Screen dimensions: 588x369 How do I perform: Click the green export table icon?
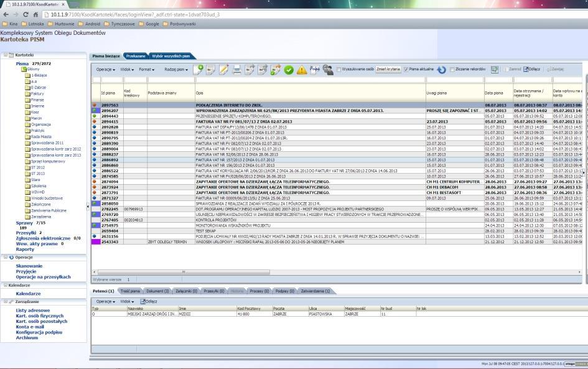[x=495, y=69]
